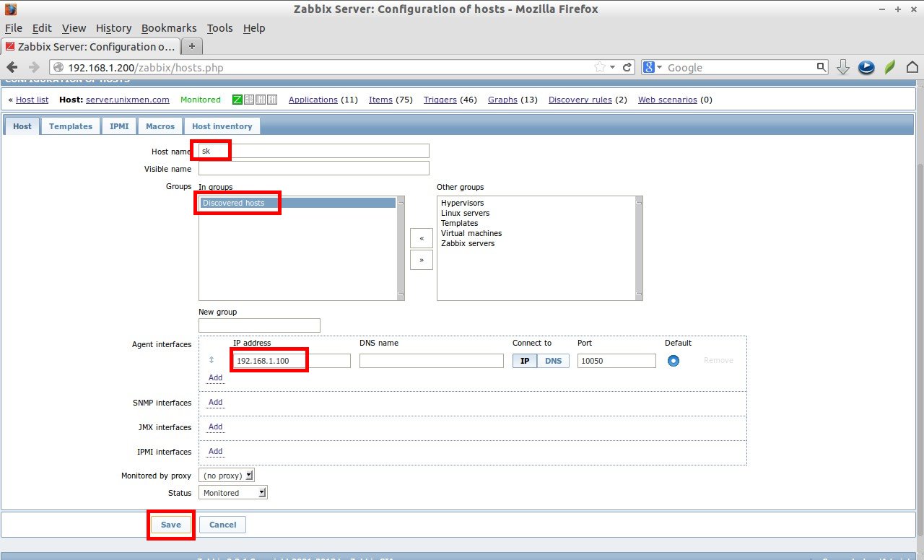Open the File menu
The width and height of the screenshot is (924, 560).
pos(14,28)
